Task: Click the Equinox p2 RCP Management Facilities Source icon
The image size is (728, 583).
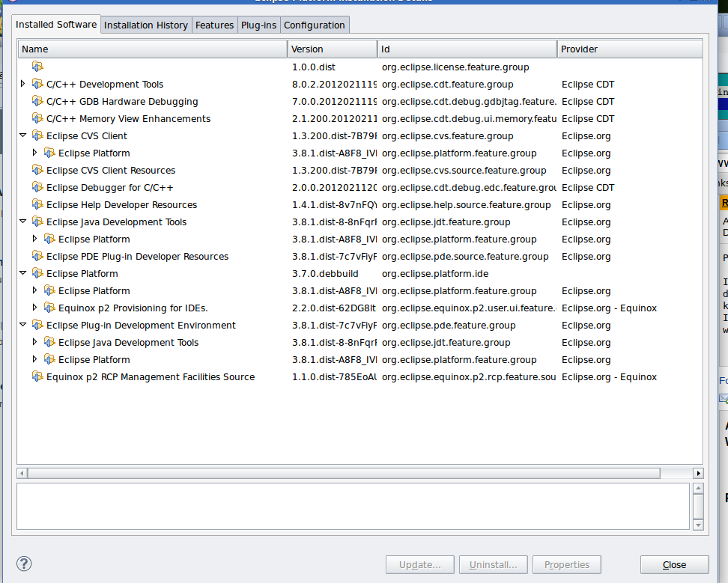Action: click(37, 376)
